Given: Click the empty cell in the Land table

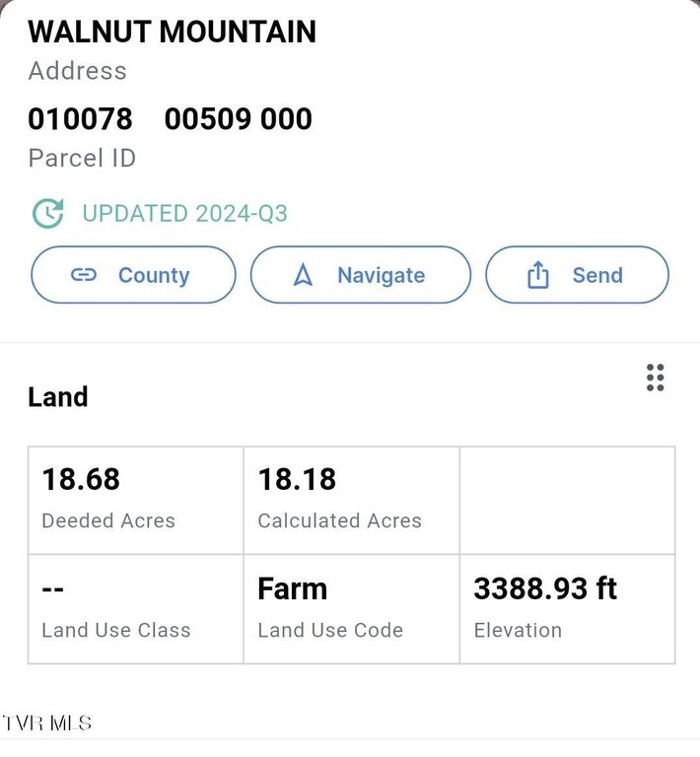Looking at the screenshot, I should (x=567, y=500).
